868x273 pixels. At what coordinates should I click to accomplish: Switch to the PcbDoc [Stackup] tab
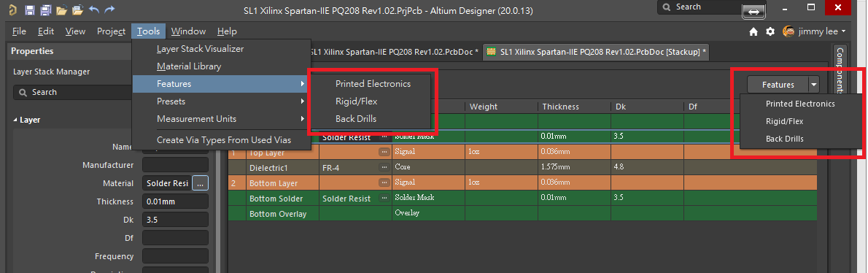click(596, 52)
